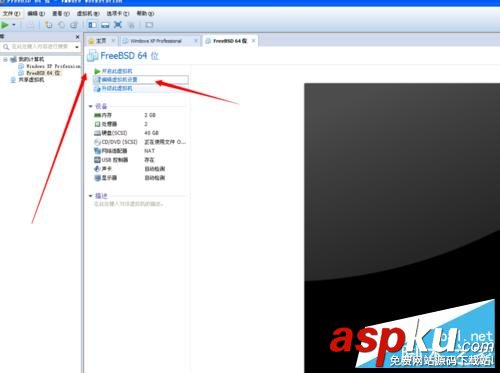Click the 处理器 processor device row
The height and width of the screenshot is (373, 500).
pyautogui.click(x=140, y=124)
